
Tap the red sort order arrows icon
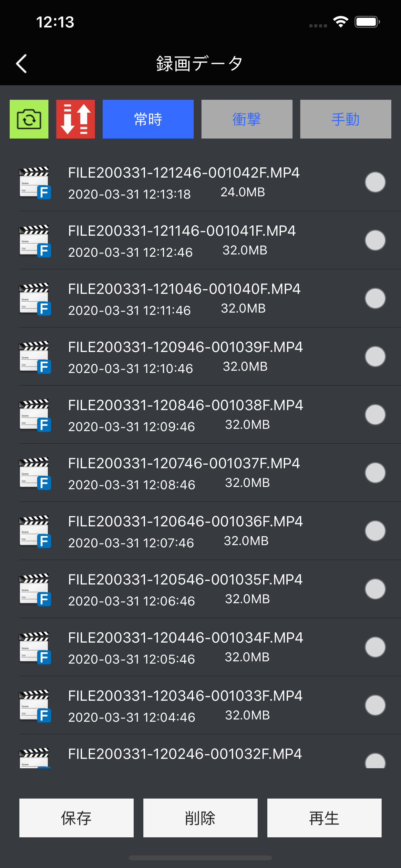pyautogui.click(x=76, y=119)
